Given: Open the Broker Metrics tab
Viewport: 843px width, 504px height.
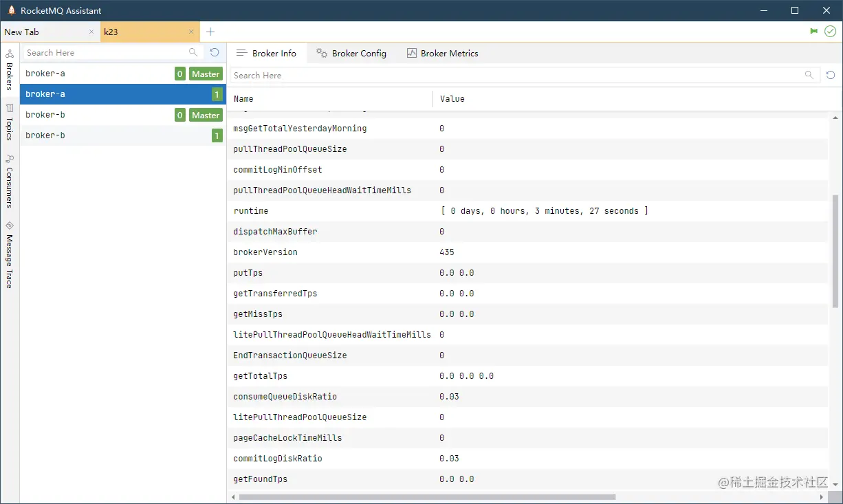Looking at the screenshot, I should coord(442,53).
